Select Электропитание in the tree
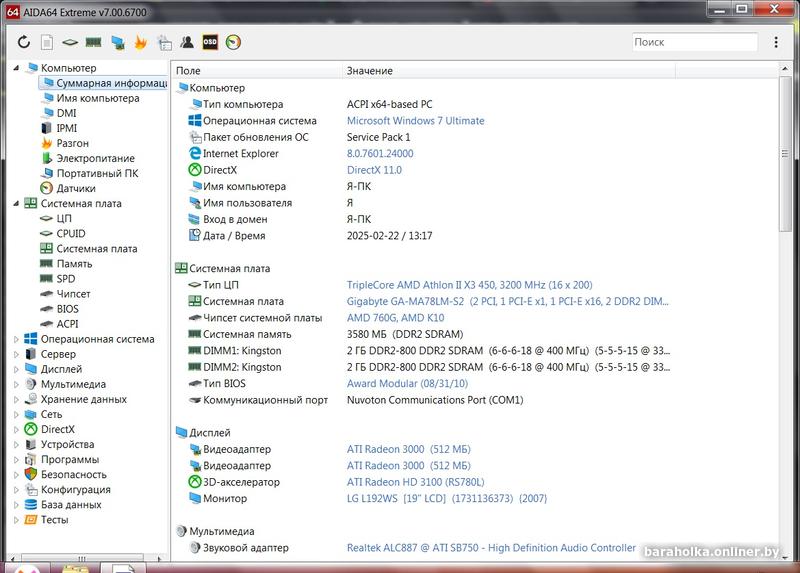Image resolution: width=800 pixels, height=573 pixels. [x=95, y=158]
